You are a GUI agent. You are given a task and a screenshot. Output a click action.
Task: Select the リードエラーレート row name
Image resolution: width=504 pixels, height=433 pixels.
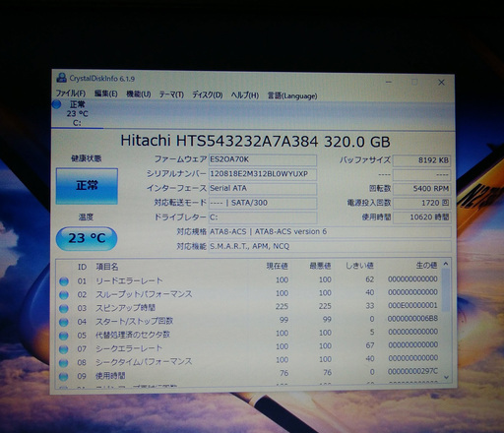coord(129,280)
